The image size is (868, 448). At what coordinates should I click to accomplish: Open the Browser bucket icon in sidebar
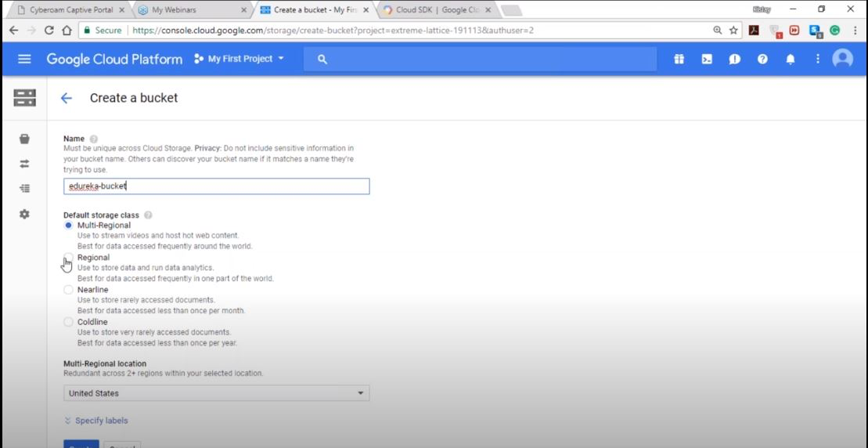(x=24, y=139)
